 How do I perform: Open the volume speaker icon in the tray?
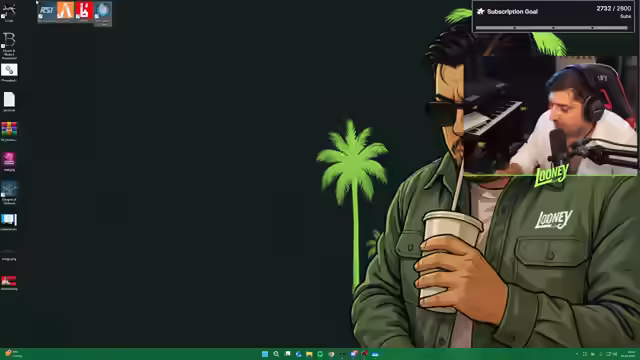coord(615,354)
